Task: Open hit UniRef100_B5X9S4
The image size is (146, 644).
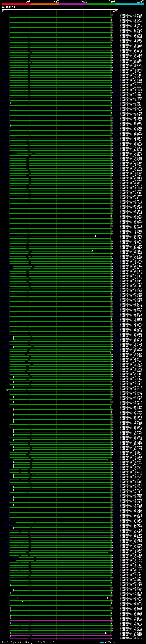Action: (131, 331)
